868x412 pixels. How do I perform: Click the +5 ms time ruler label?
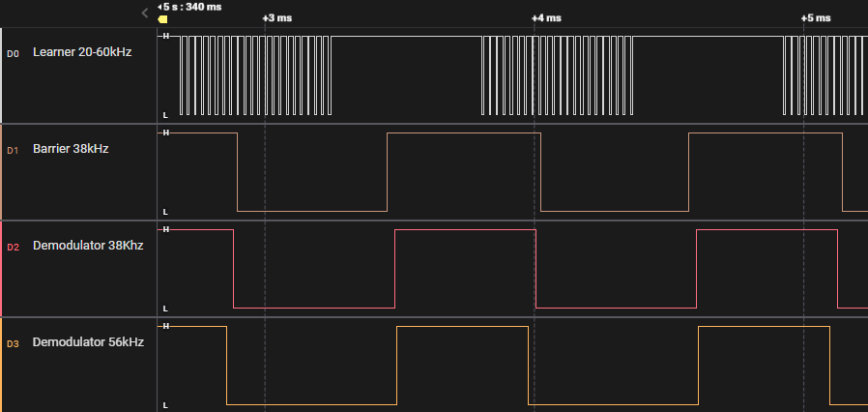click(816, 18)
